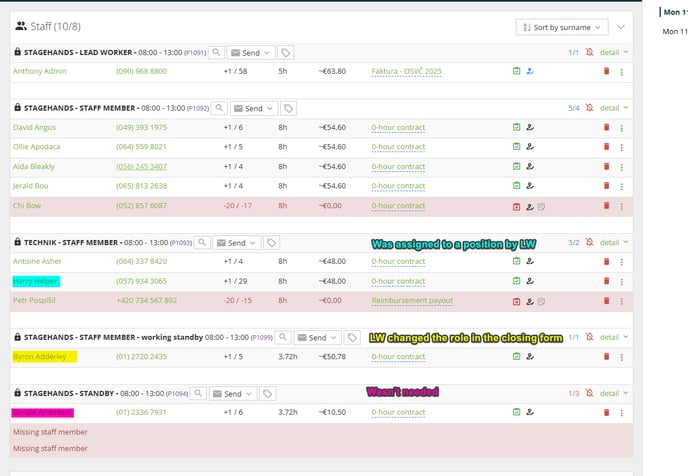Toggle muted bell on Technik Staff Member header

pyautogui.click(x=589, y=242)
